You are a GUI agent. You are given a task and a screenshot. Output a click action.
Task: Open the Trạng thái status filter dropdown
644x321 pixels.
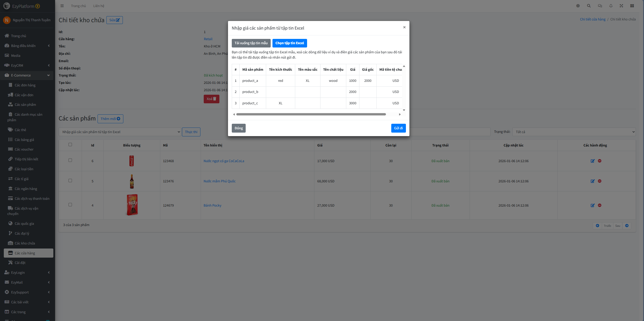click(x=574, y=132)
